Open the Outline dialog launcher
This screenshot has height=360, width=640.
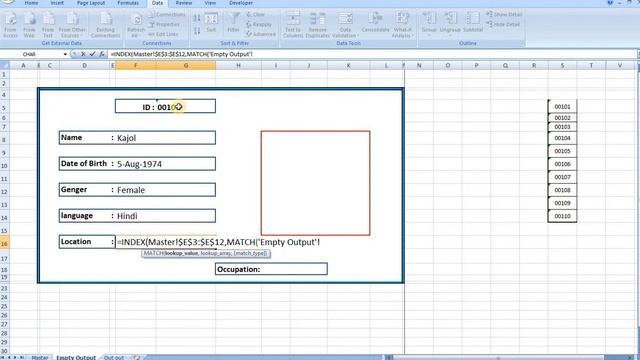coord(522,43)
